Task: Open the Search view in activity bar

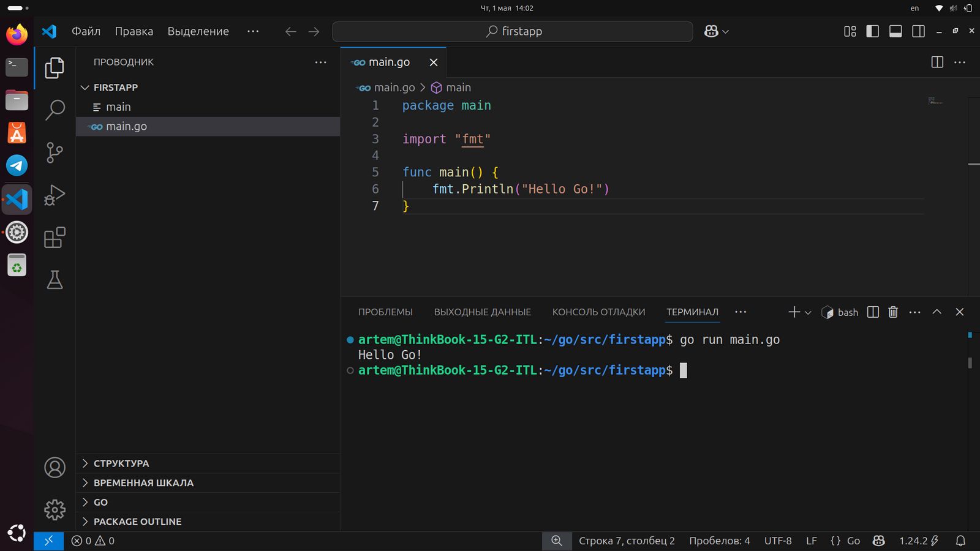Action: [x=55, y=110]
